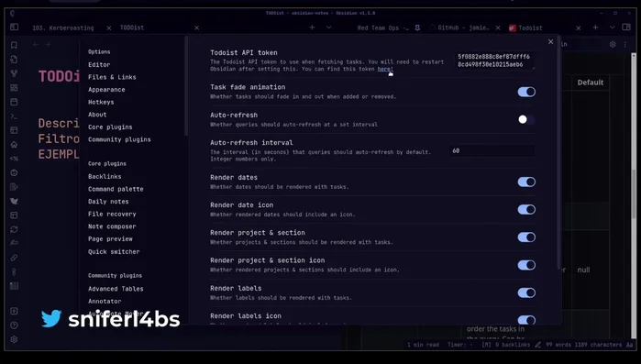Close the 103. Kerberoasting tab
This screenshot has width=641, height=364.
click(109, 28)
